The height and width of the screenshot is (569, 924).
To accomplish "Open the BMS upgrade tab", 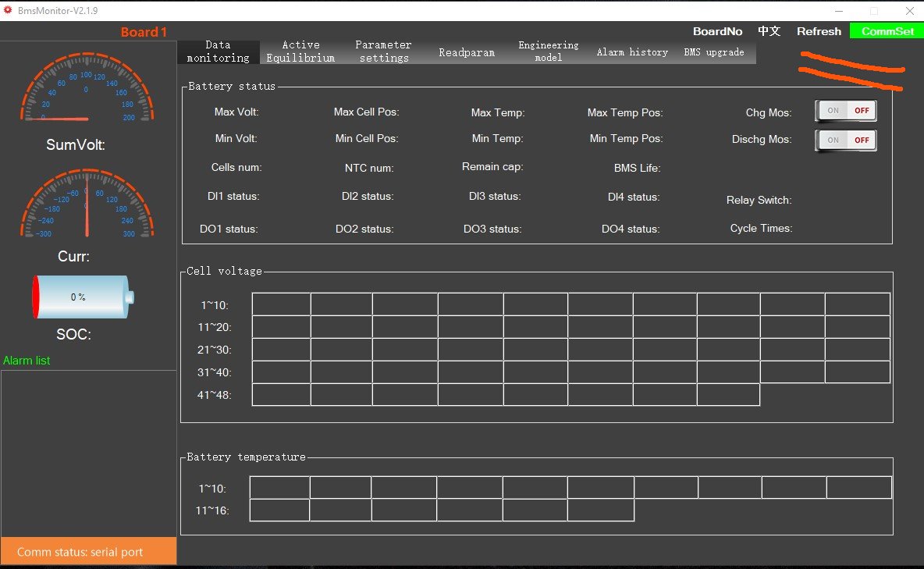I will coord(714,52).
